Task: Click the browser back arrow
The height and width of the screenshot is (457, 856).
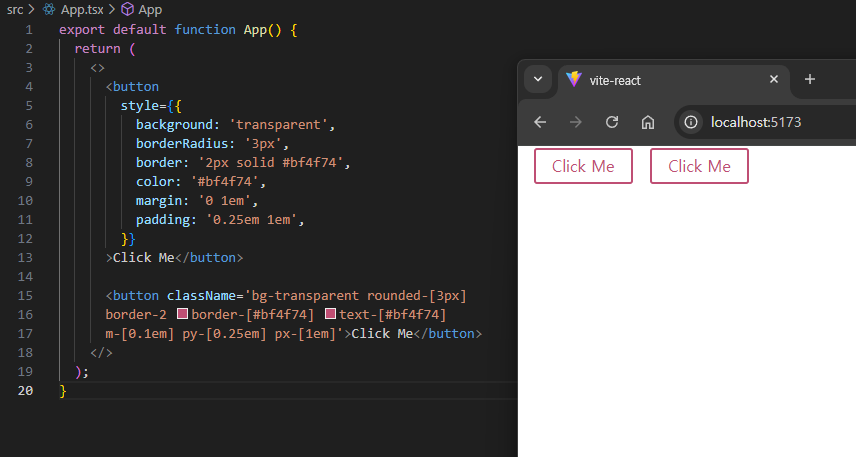Action: click(540, 122)
